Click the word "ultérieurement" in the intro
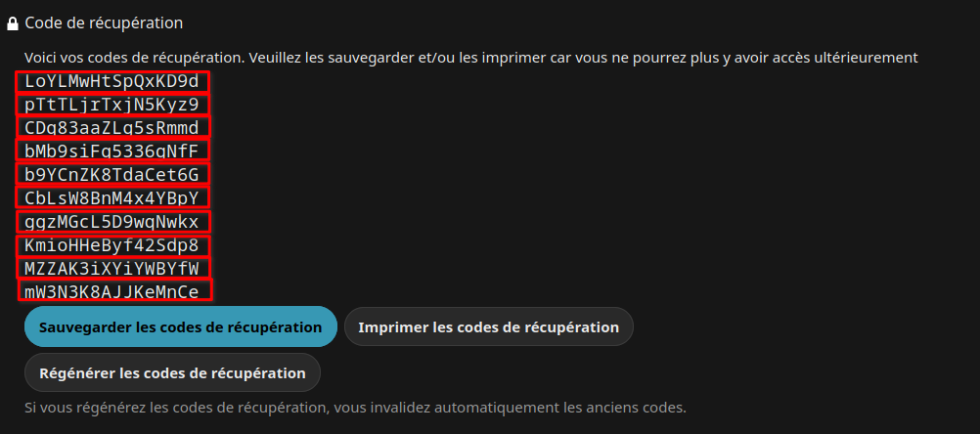The image size is (980, 434). [x=867, y=58]
